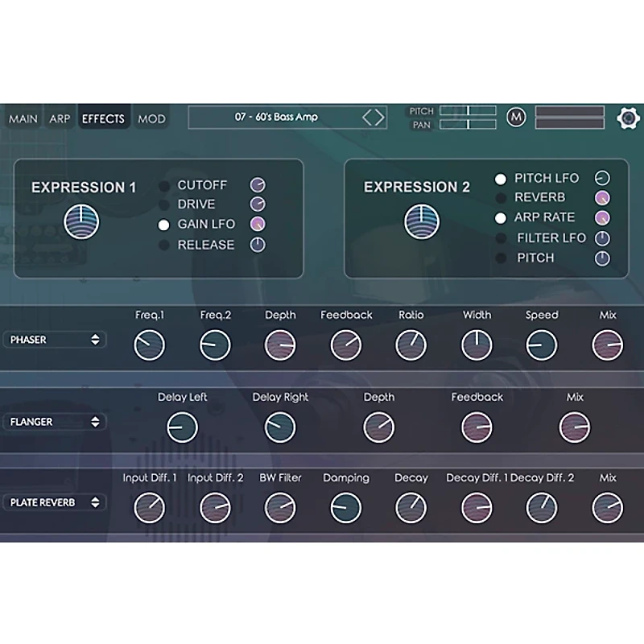Viewport: 644px width, 644px height.
Task: Turn the Phaser Mix knob
Action: tap(606, 345)
